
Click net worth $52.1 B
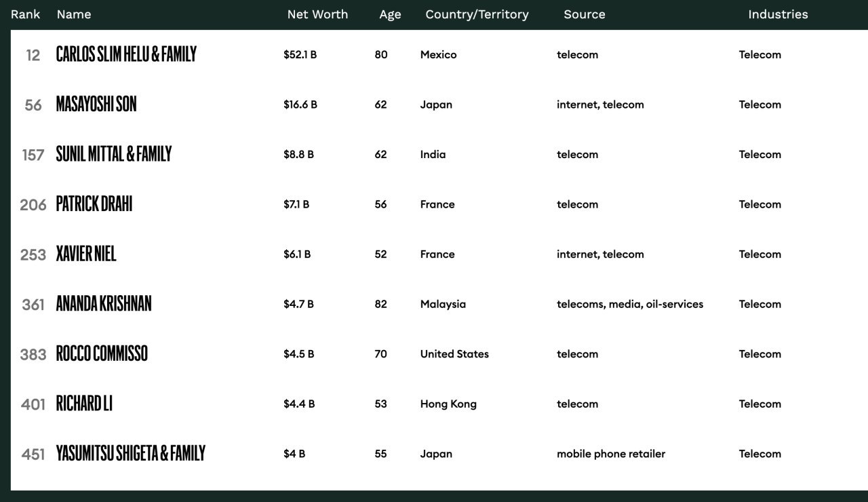[x=300, y=54]
